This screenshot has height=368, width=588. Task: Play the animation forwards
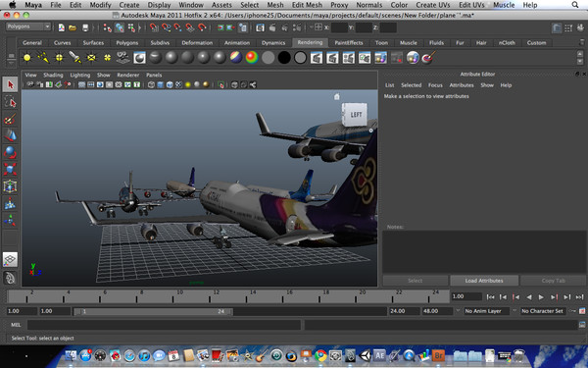(541, 297)
